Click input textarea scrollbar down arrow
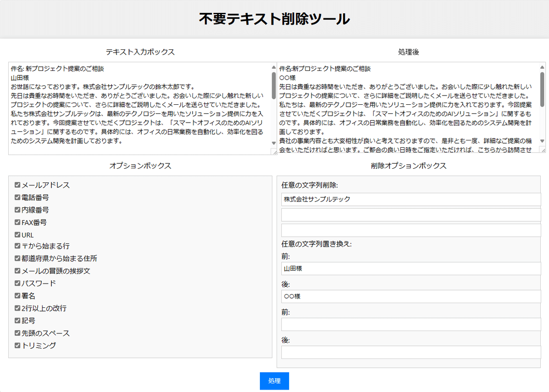 (x=274, y=143)
